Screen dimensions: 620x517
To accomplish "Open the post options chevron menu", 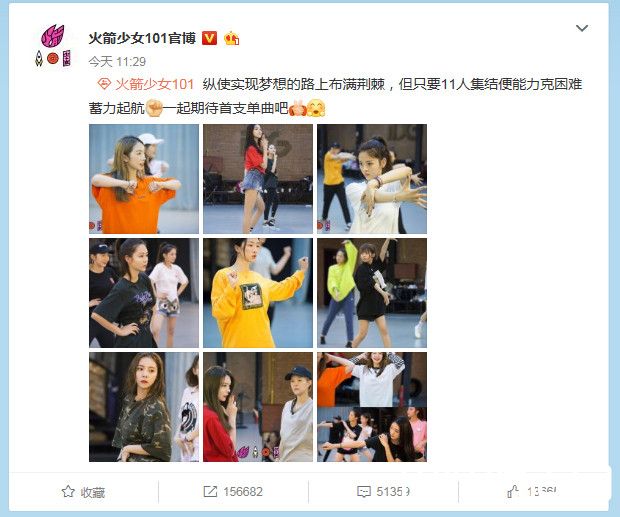I will [582, 28].
